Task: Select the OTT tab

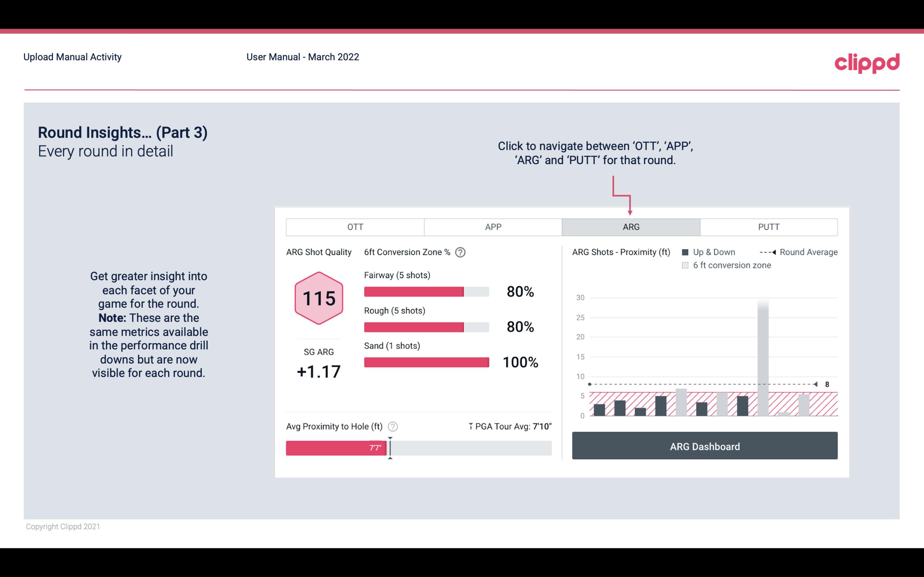Action: pyautogui.click(x=355, y=227)
